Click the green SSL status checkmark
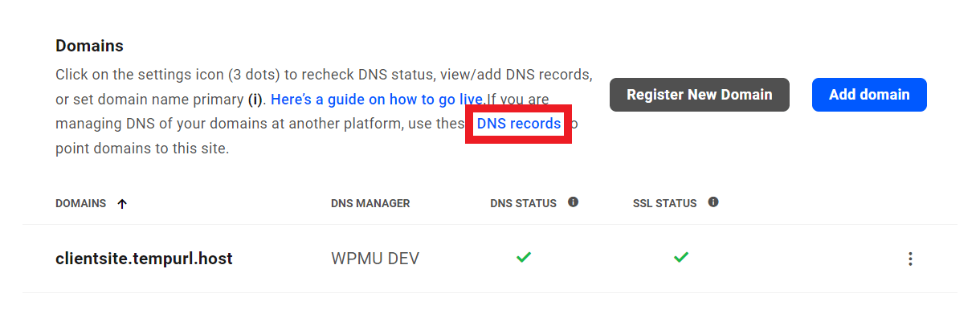980x318 pixels. [681, 258]
